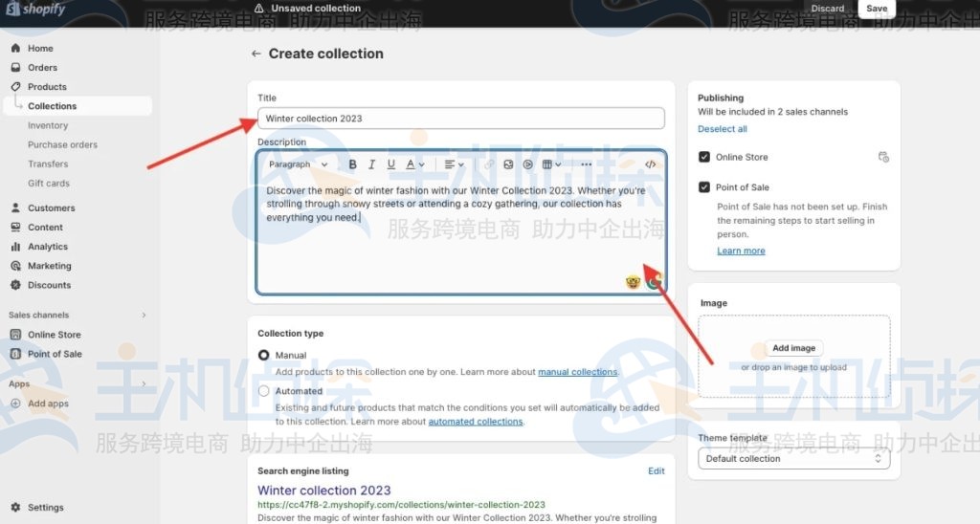Open the alignment dropdown arrow
This screenshot has width=980, height=524.
(x=461, y=164)
